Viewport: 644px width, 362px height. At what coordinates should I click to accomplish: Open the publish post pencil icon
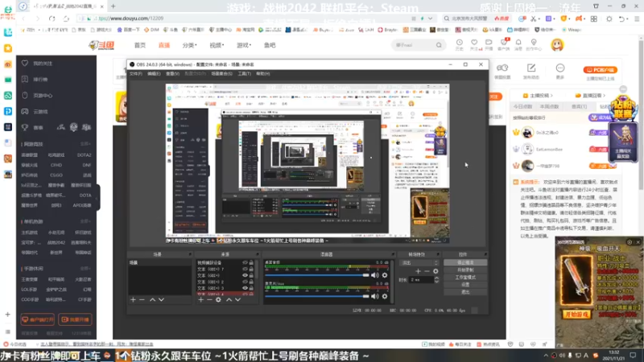click(531, 68)
